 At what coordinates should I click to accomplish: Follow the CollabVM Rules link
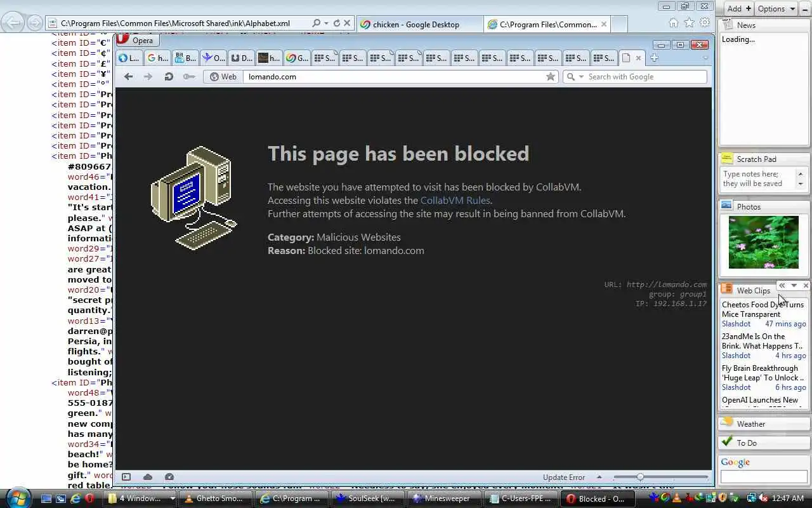[x=455, y=200]
